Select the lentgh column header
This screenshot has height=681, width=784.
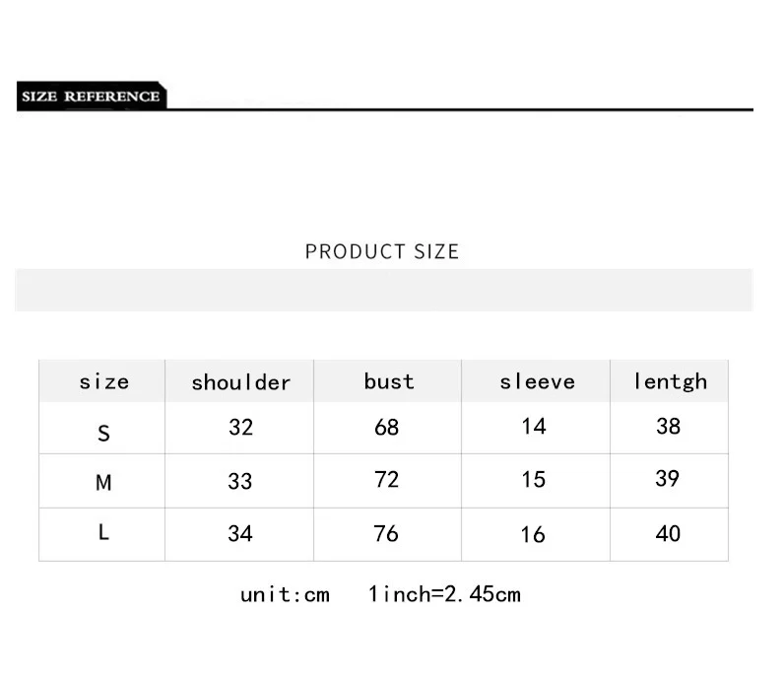670,381
